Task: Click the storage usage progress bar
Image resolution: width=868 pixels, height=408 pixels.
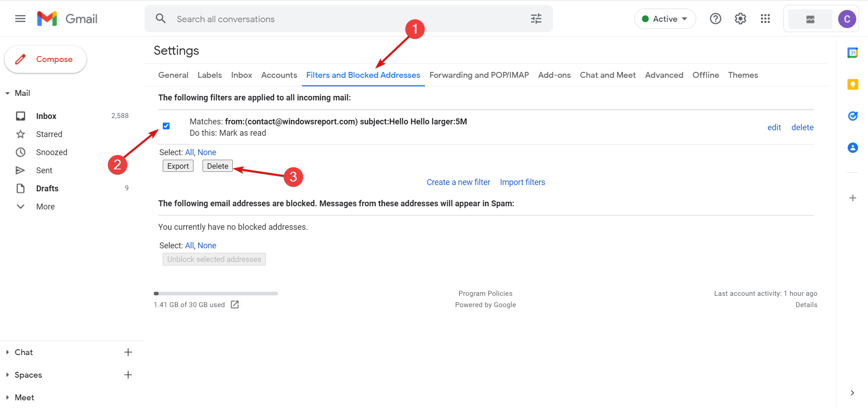Action: [216, 294]
